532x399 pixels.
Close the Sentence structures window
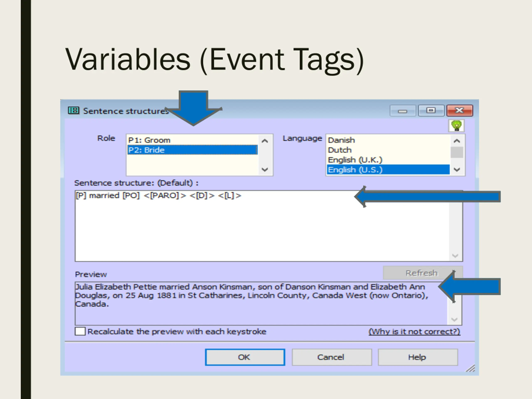(x=460, y=111)
